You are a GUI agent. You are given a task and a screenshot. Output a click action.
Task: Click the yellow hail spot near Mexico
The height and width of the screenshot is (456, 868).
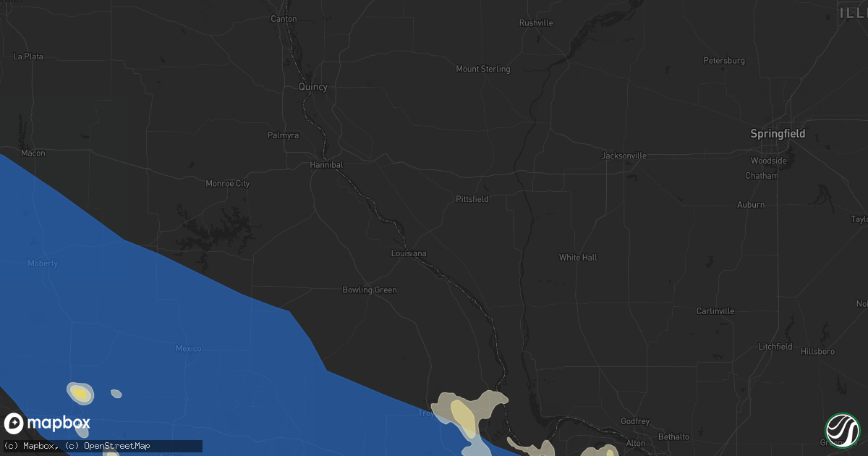(81, 394)
